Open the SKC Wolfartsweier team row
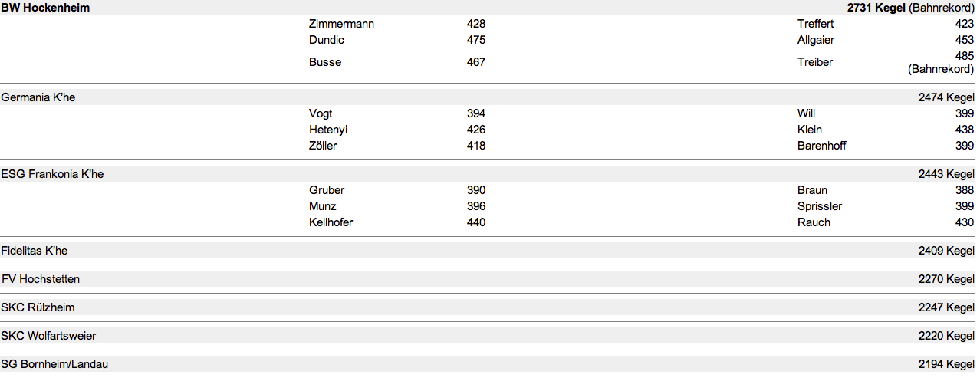The image size is (980, 378). pos(49,336)
